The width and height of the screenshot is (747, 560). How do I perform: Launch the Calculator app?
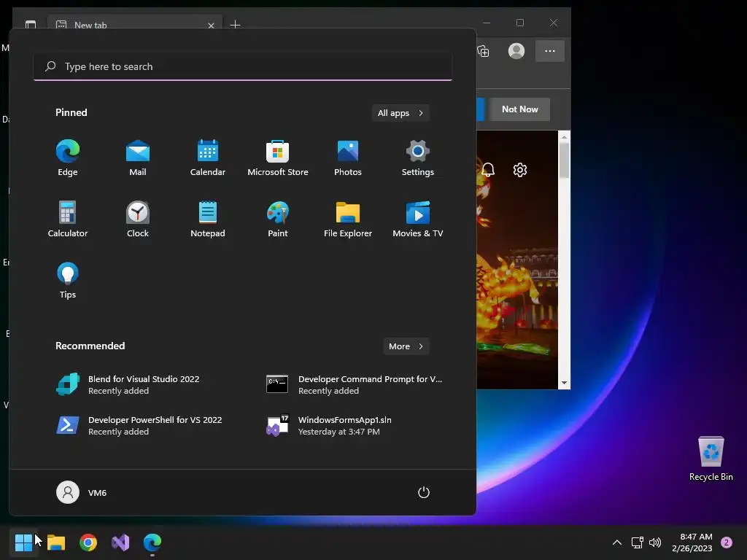click(68, 219)
